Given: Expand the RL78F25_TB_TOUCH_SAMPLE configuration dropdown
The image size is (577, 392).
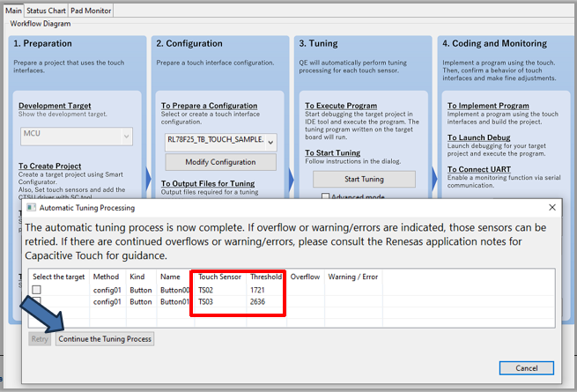Looking at the screenshot, I should click(x=270, y=141).
